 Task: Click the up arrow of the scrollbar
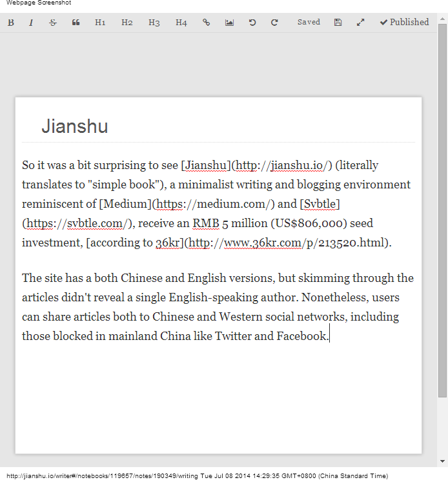pos(442,19)
